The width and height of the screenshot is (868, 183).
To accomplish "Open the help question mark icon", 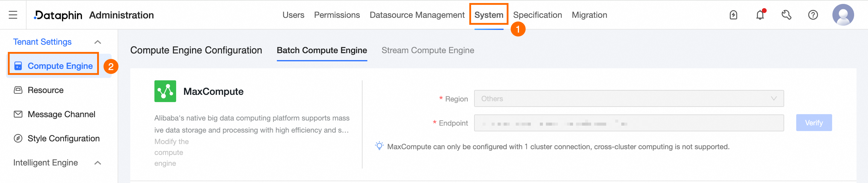I will 813,15.
